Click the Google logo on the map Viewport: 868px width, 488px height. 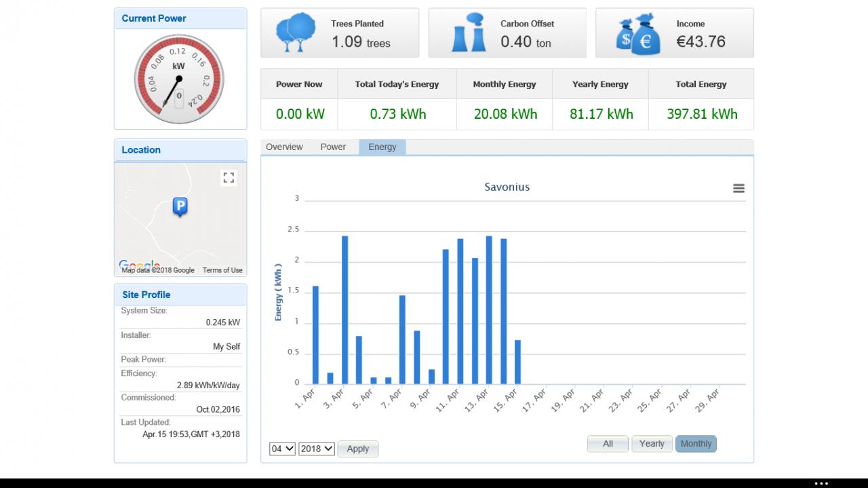point(139,265)
